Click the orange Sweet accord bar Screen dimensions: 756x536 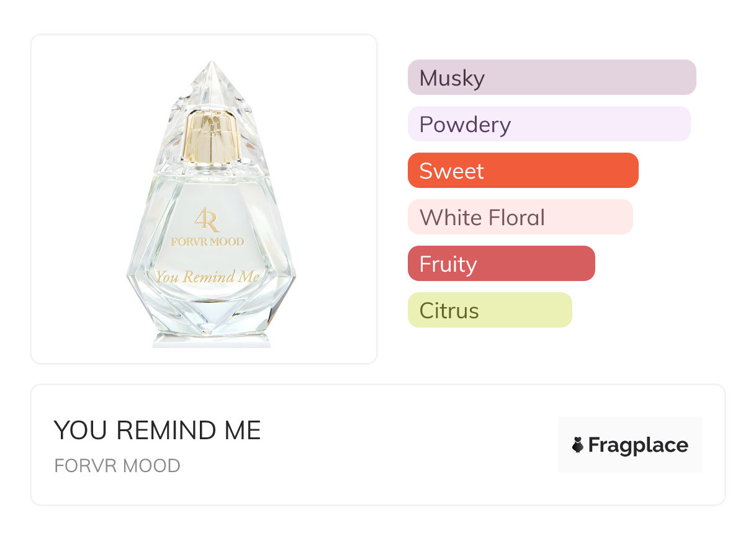(x=523, y=171)
